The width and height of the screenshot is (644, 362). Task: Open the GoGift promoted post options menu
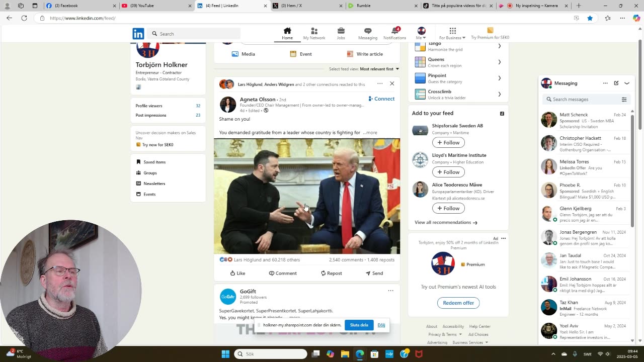click(x=390, y=291)
